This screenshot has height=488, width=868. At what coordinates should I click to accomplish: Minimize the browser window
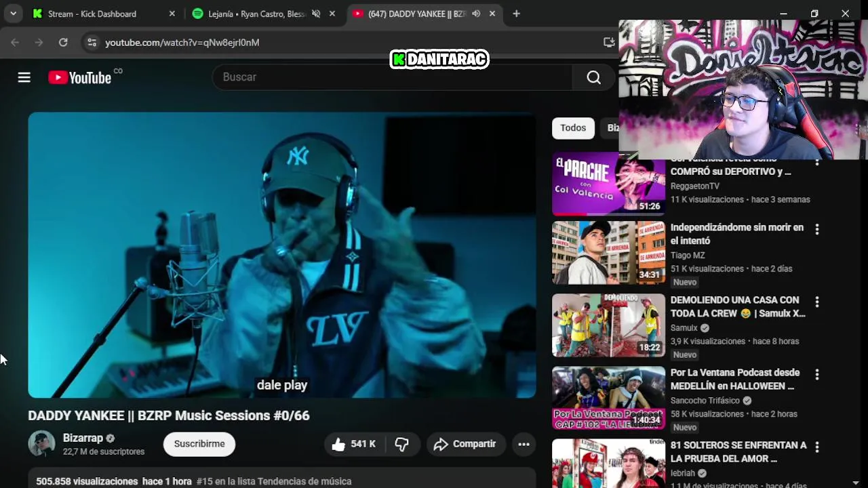pos(783,14)
